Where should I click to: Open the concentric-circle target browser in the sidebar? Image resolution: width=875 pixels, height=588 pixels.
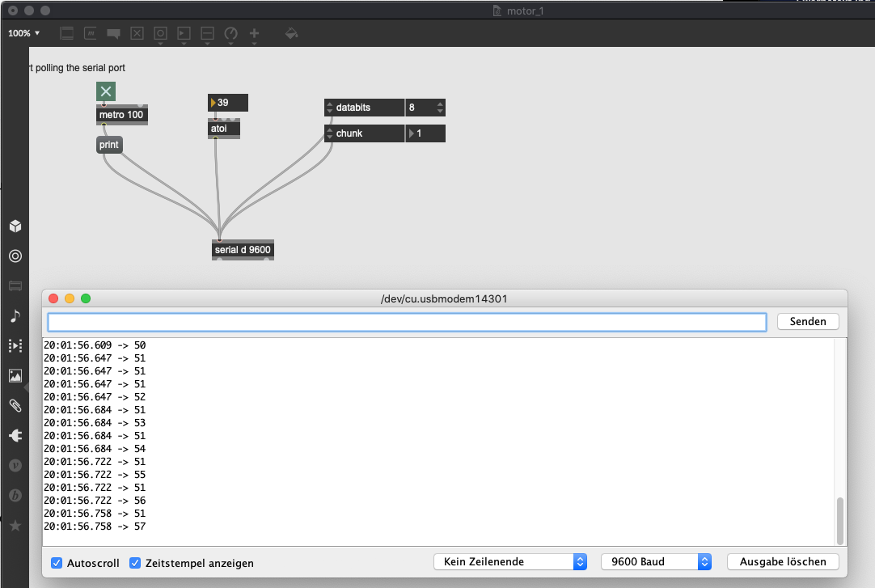click(15, 256)
